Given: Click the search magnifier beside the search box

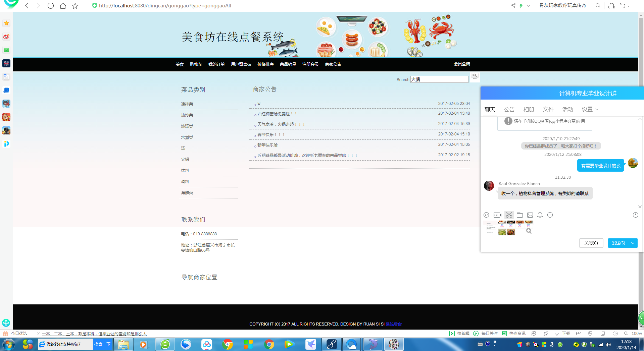Looking at the screenshot, I should pyautogui.click(x=474, y=76).
